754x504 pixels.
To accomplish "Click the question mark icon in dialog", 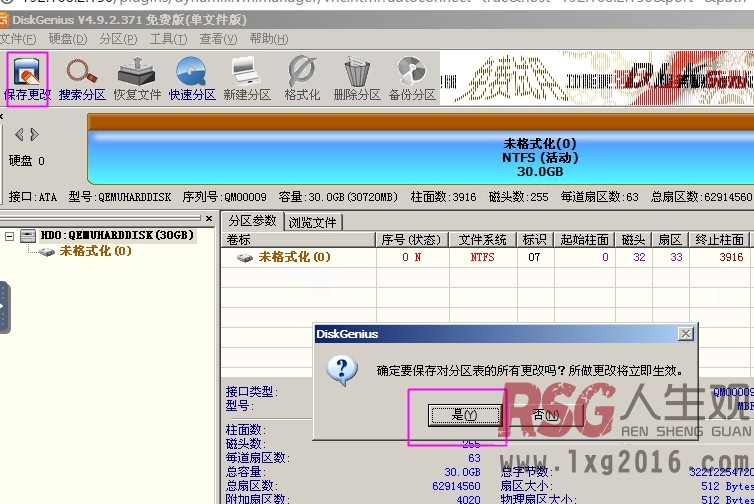I will (x=341, y=370).
